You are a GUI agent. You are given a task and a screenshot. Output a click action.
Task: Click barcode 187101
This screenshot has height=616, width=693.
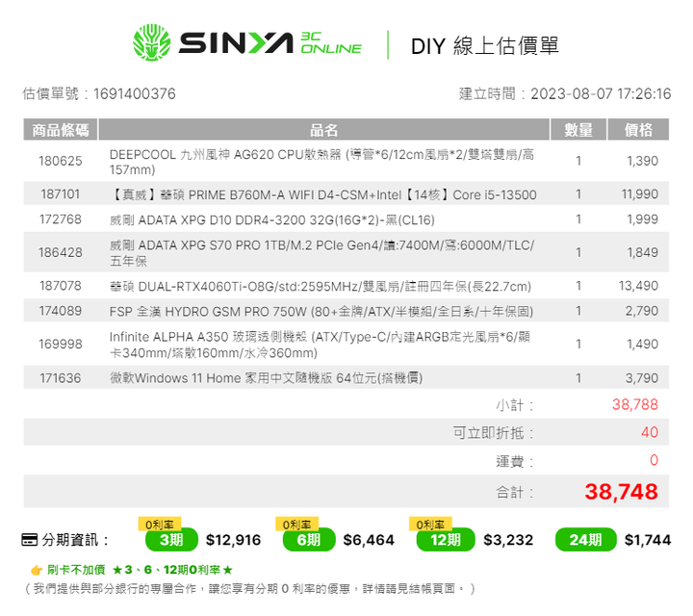tap(61, 194)
